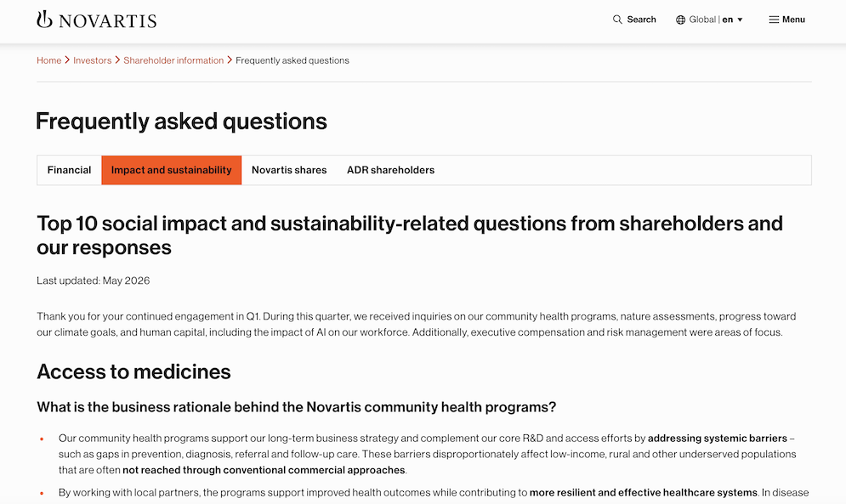Open the Investors breadcrumb link

(93, 60)
